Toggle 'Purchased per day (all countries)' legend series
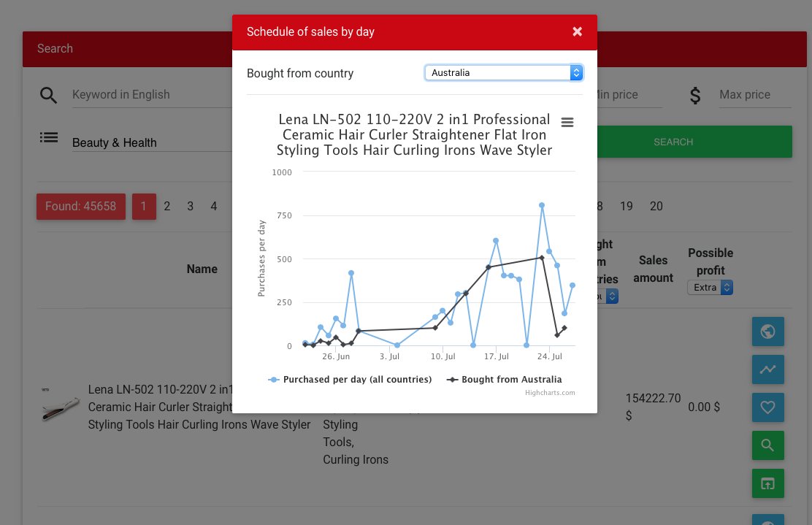 (350, 380)
